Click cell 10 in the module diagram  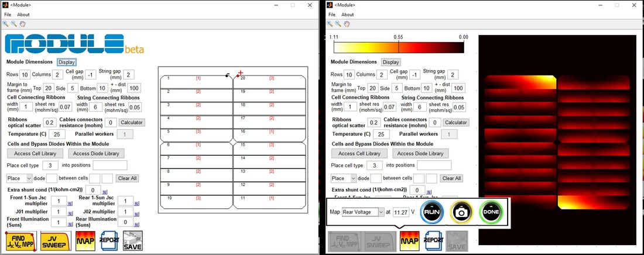196,202
